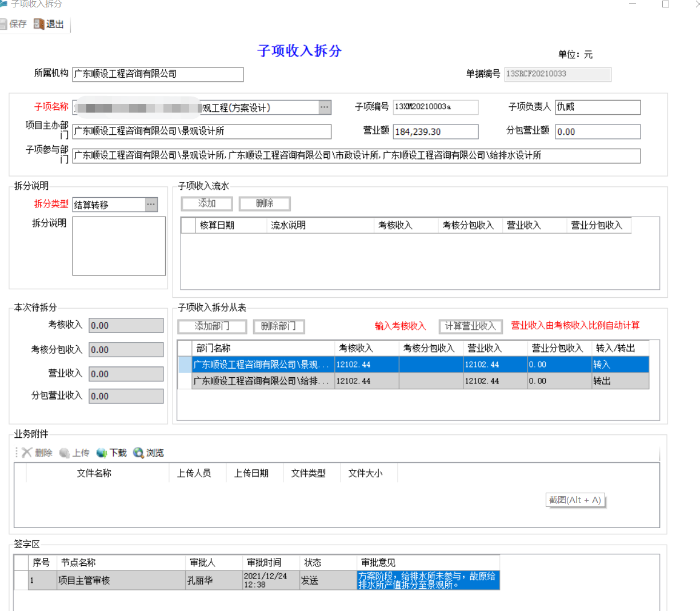Click the 子项参与部门 field

(357, 156)
